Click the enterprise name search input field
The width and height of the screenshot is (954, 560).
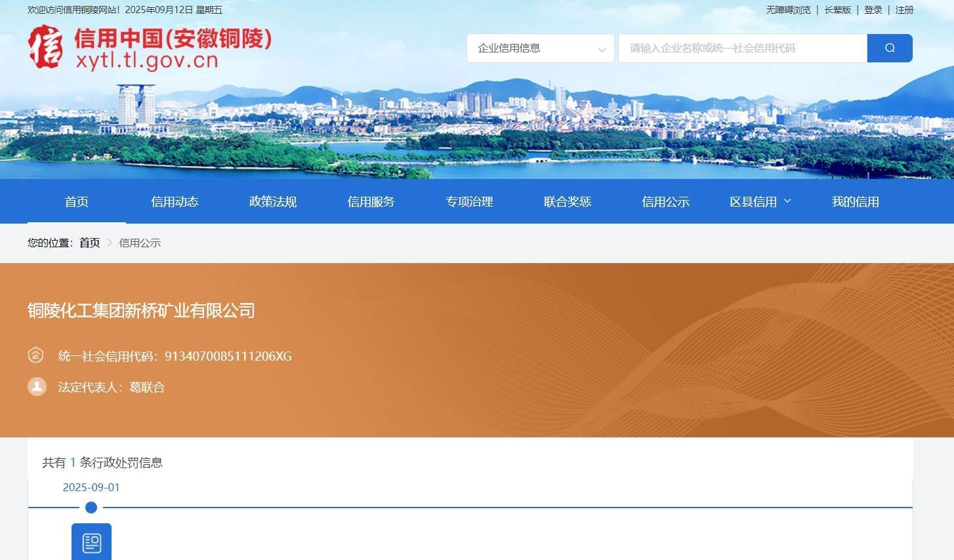(x=741, y=47)
